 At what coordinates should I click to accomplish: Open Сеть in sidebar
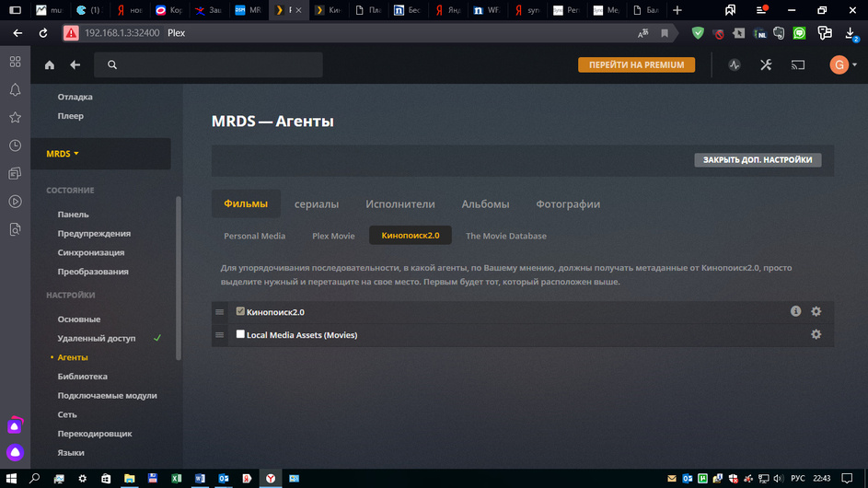67,414
